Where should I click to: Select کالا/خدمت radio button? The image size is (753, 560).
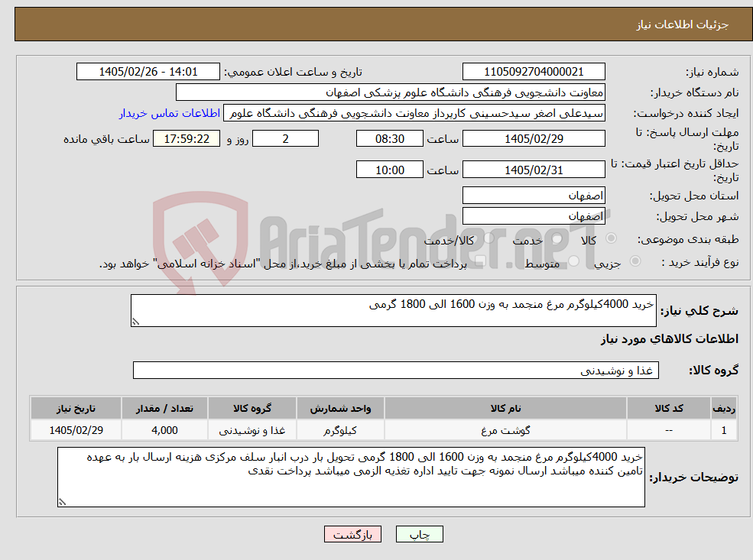[x=488, y=238]
